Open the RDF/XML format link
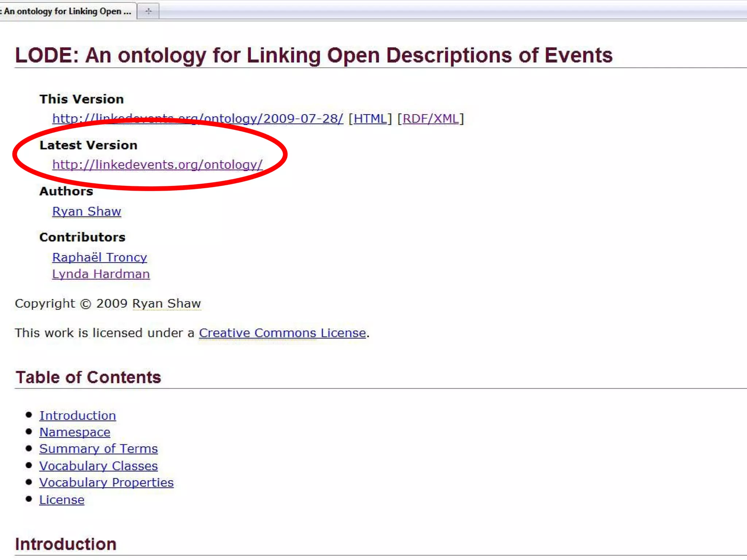Screen dimensions: 747x560 point(430,118)
